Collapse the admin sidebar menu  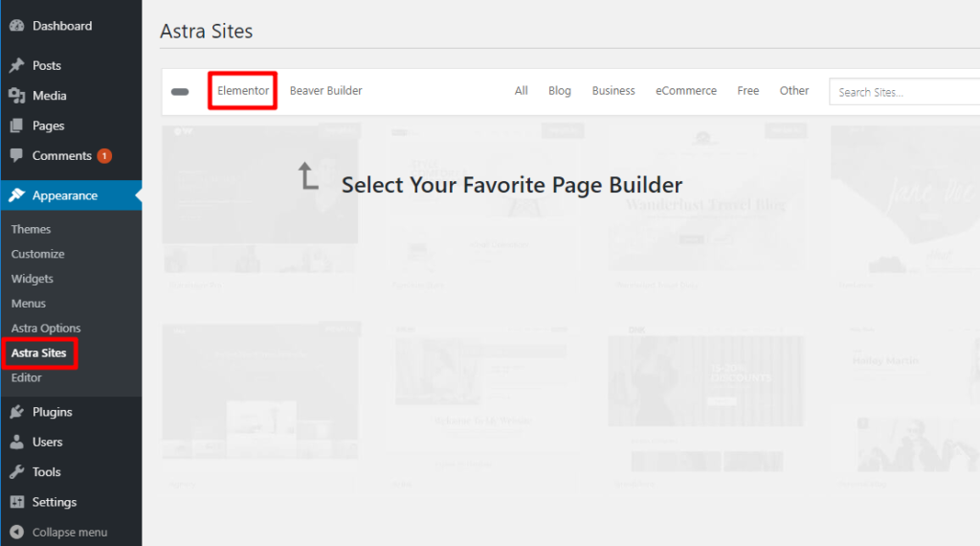point(71,532)
